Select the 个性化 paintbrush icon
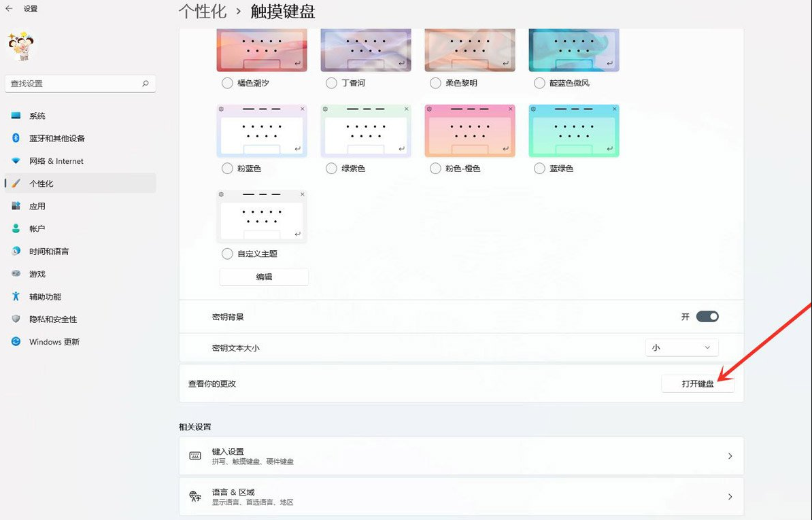812x520 pixels. (x=16, y=183)
